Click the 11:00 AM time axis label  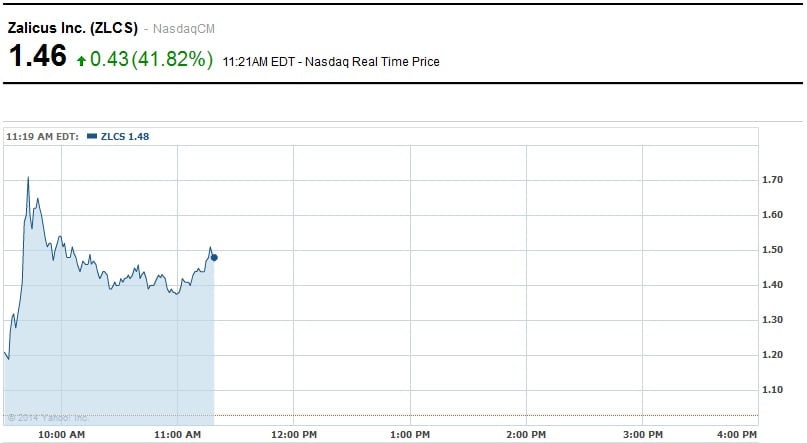[177, 435]
